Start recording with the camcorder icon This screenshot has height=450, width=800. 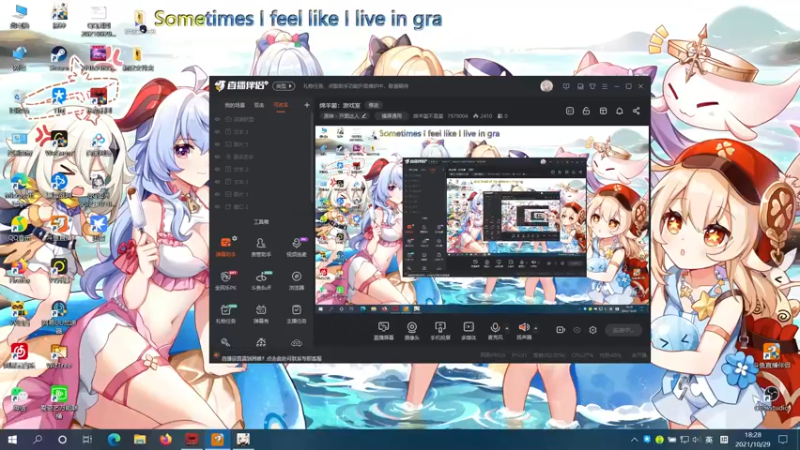pyautogui.click(x=560, y=330)
